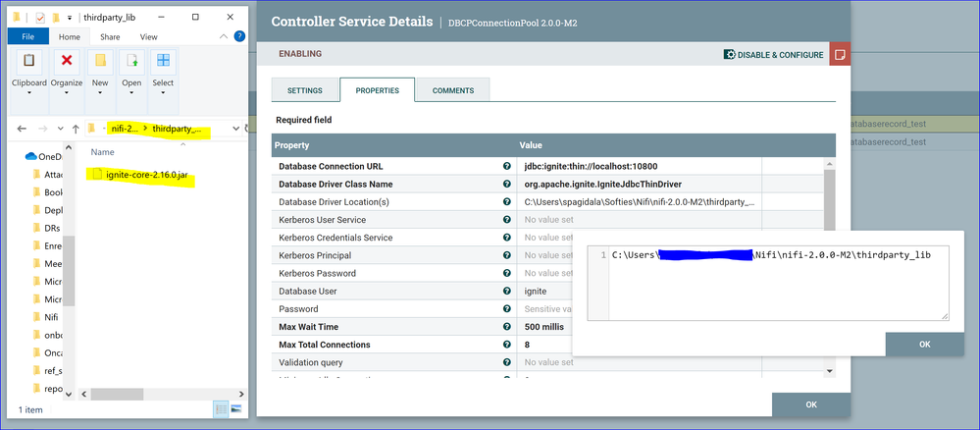Show help for Database Driver Location(s)
The height and width of the screenshot is (430, 980).
[507, 202]
